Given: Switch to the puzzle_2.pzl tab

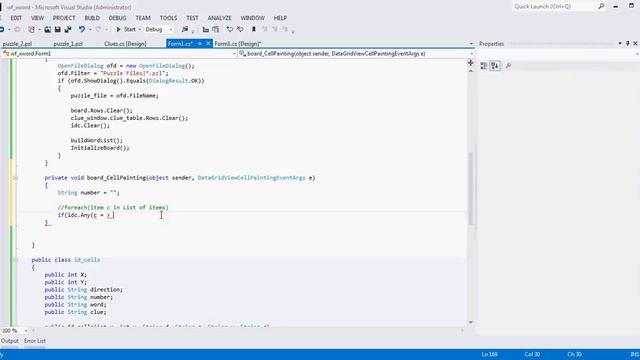Looking at the screenshot, I should 17,44.
